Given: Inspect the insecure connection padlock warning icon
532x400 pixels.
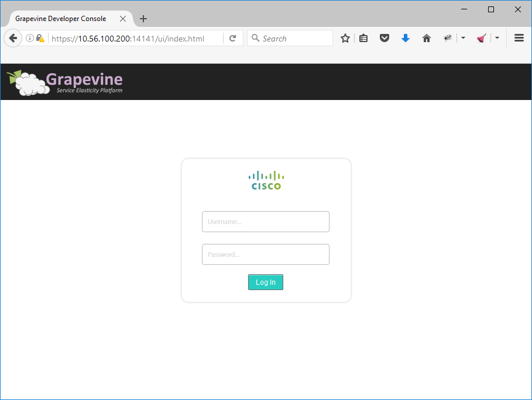Looking at the screenshot, I should [40, 39].
